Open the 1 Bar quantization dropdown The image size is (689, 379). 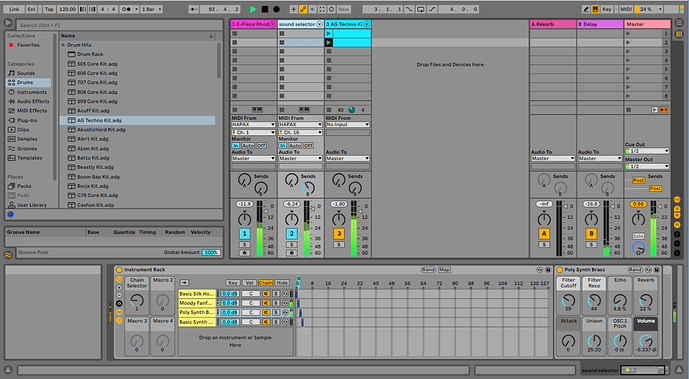tap(152, 9)
